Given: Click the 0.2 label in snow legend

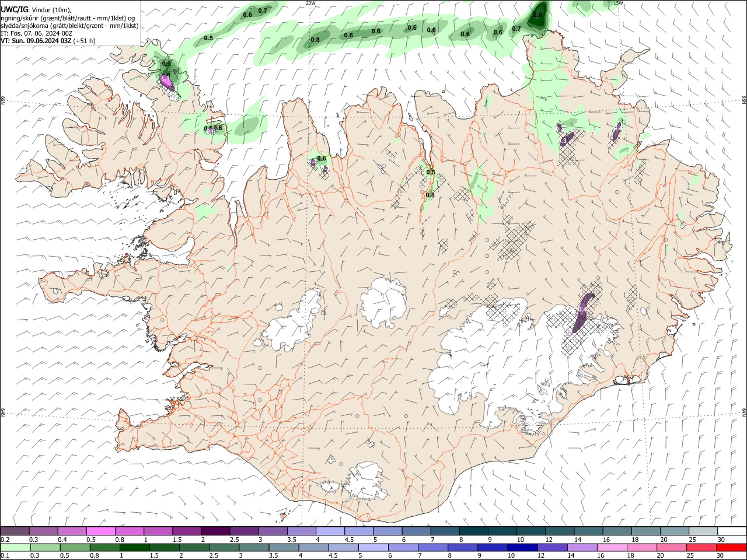Looking at the screenshot, I should (5, 540).
